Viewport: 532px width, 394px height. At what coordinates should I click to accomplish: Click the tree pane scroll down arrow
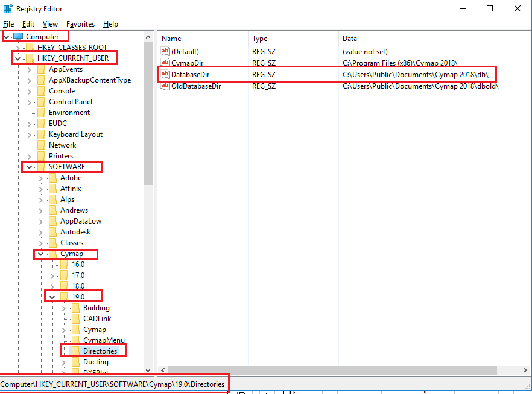148,371
